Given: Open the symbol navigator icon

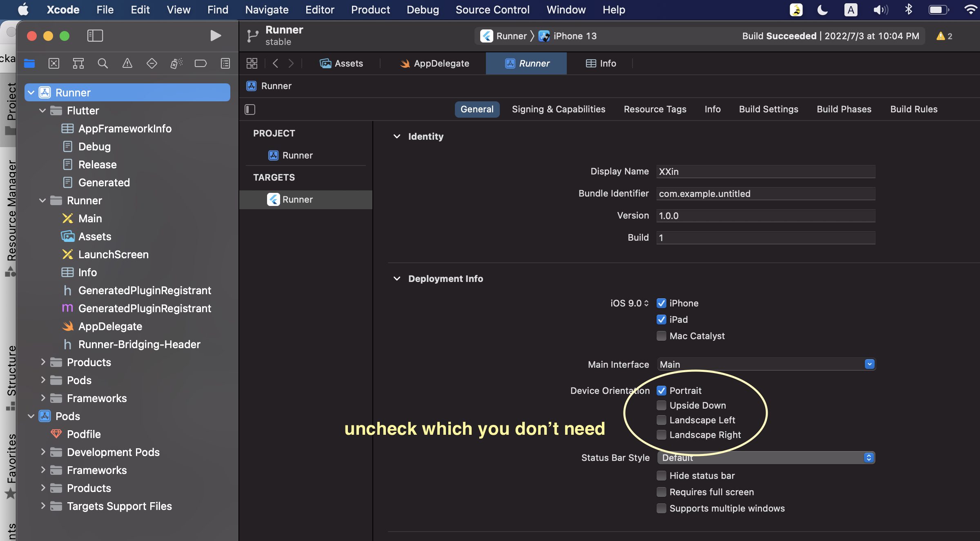Looking at the screenshot, I should pyautogui.click(x=78, y=63).
